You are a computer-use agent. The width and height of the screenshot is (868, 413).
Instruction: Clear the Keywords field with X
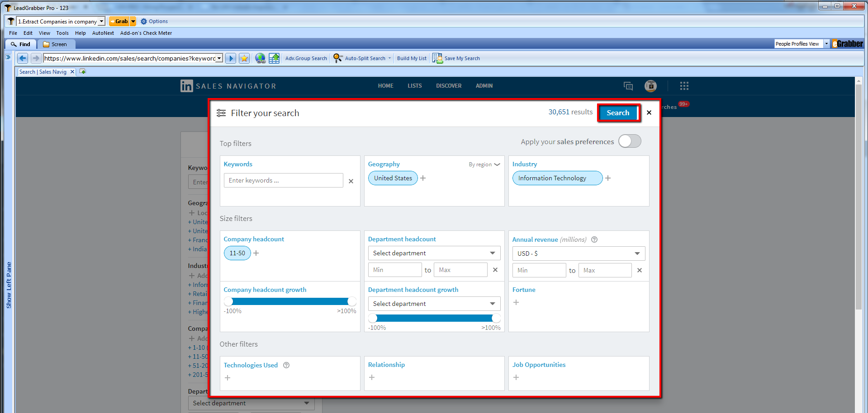coord(351,181)
